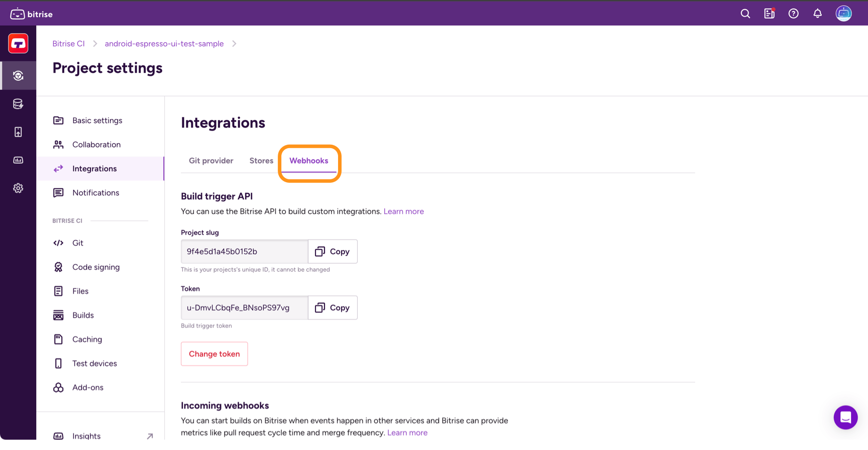The width and height of the screenshot is (868, 450).
Task: Open android-espresso-ui-test-sample breadcrumb
Action: (164, 44)
